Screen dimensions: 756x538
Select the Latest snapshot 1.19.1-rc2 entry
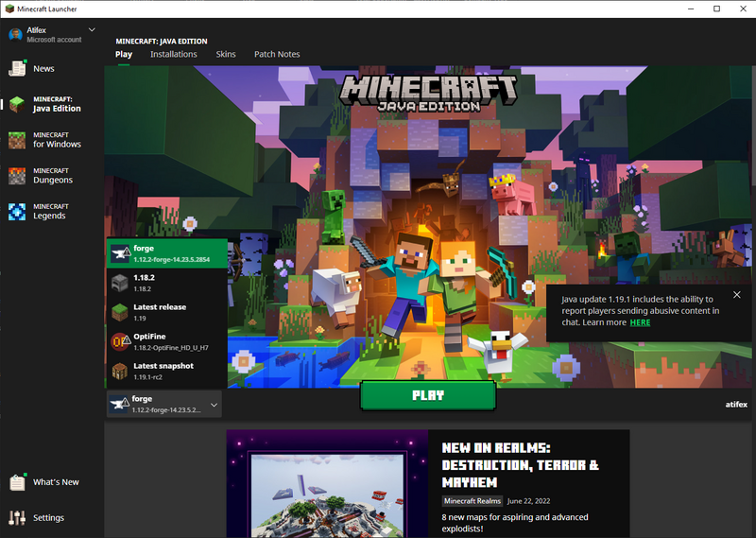click(167, 371)
